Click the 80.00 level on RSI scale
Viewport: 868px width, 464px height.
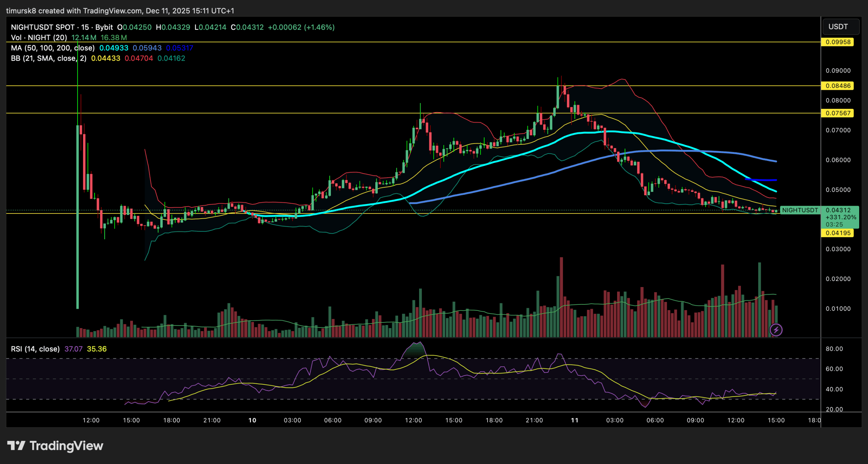[834, 349]
